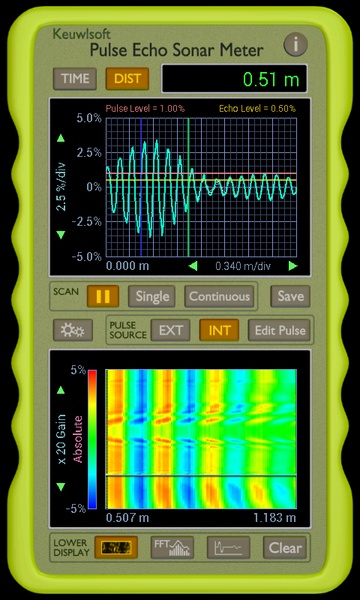Click the blue pulse marker line
Image resolution: width=360 pixels, height=600 pixels.
[x=141, y=187]
